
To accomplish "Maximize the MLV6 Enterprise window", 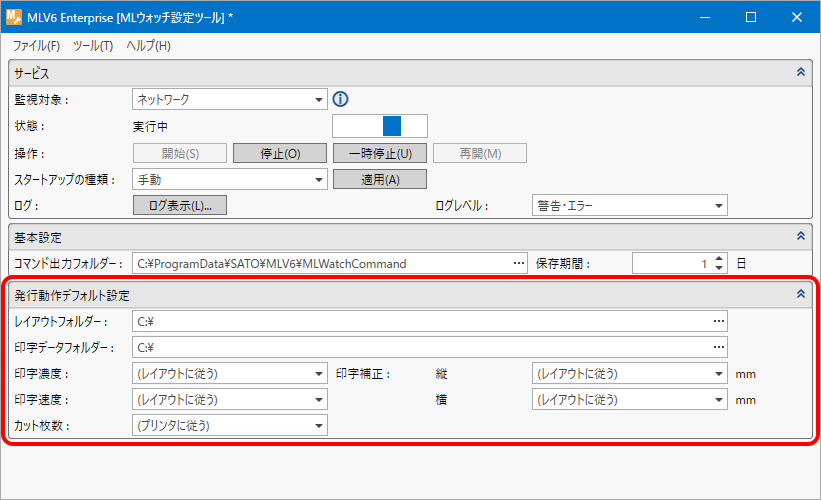I will tap(751, 17).
